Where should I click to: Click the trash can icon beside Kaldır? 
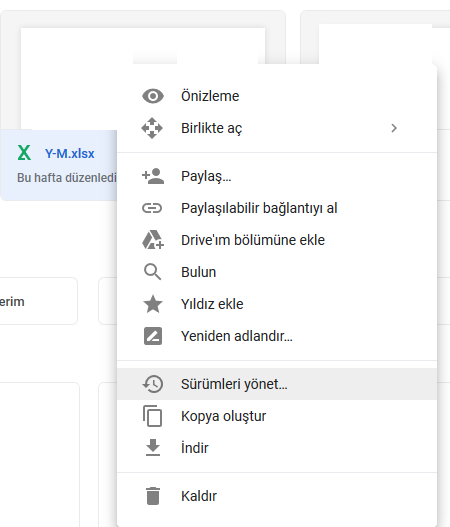coord(153,496)
